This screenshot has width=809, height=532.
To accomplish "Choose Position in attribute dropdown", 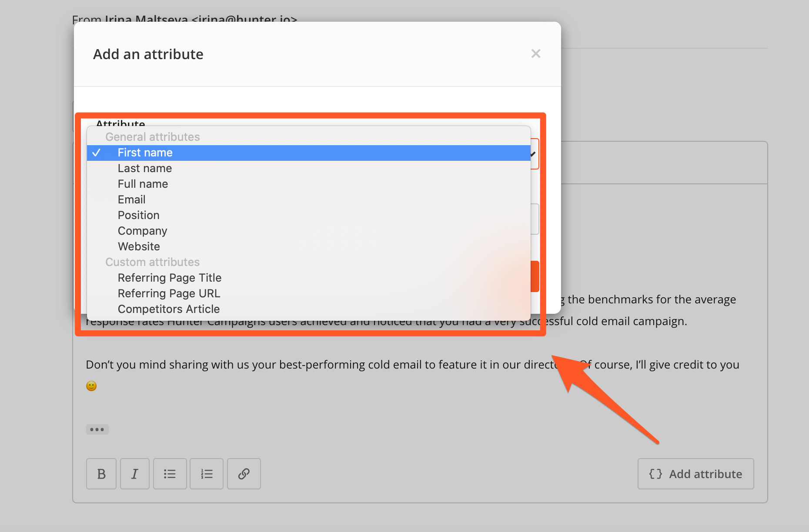I will 309,216.
